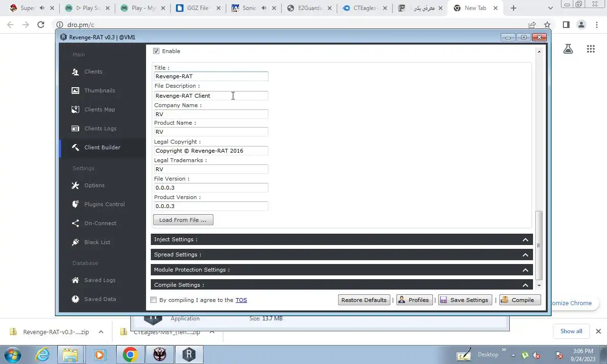The width and height of the screenshot is (607, 364).
Task: Expand Module Protection Settings section
Action: [x=341, y=270]
